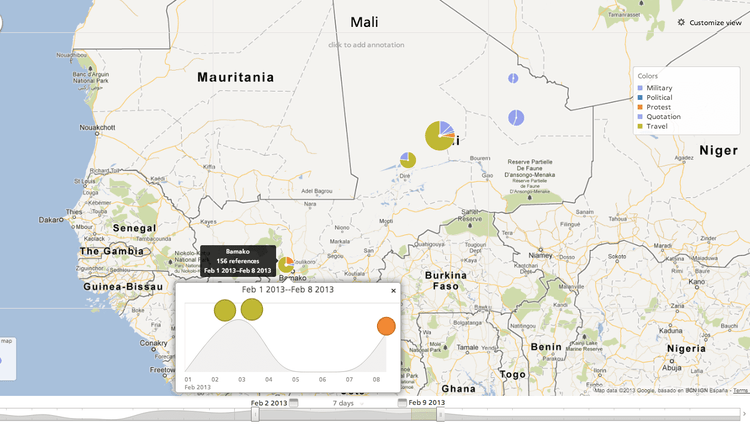
Task: Select the orange Protest bubble on Feb 08
Action: [386, 326]
